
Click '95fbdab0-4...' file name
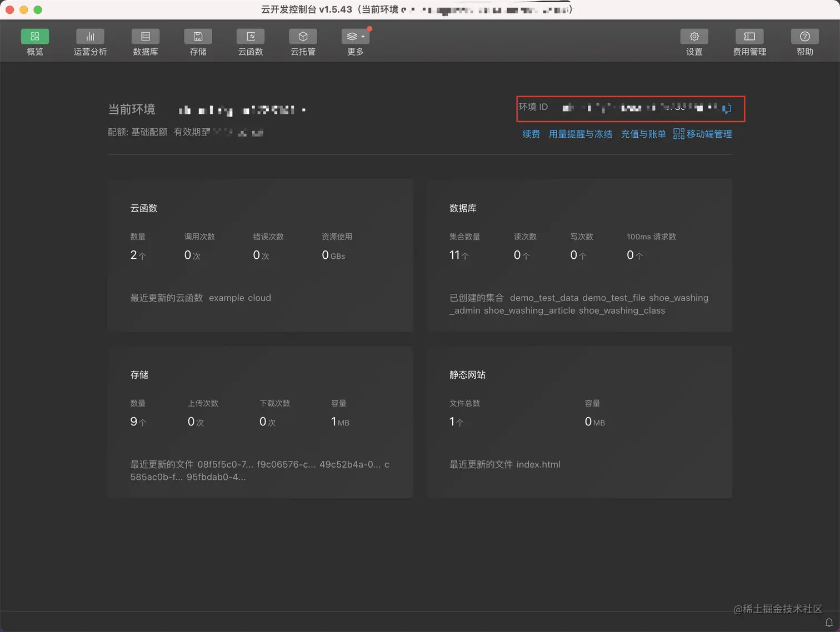point(216,477)
